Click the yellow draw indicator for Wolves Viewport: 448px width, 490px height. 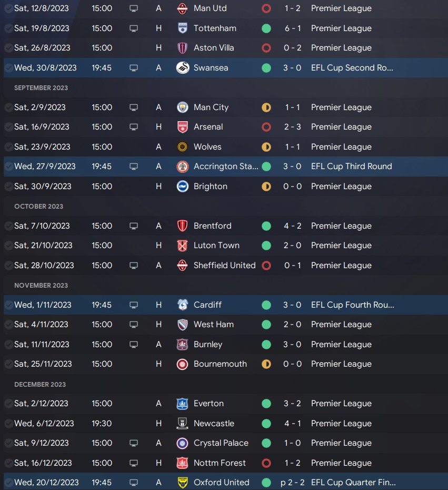(266, 147)
